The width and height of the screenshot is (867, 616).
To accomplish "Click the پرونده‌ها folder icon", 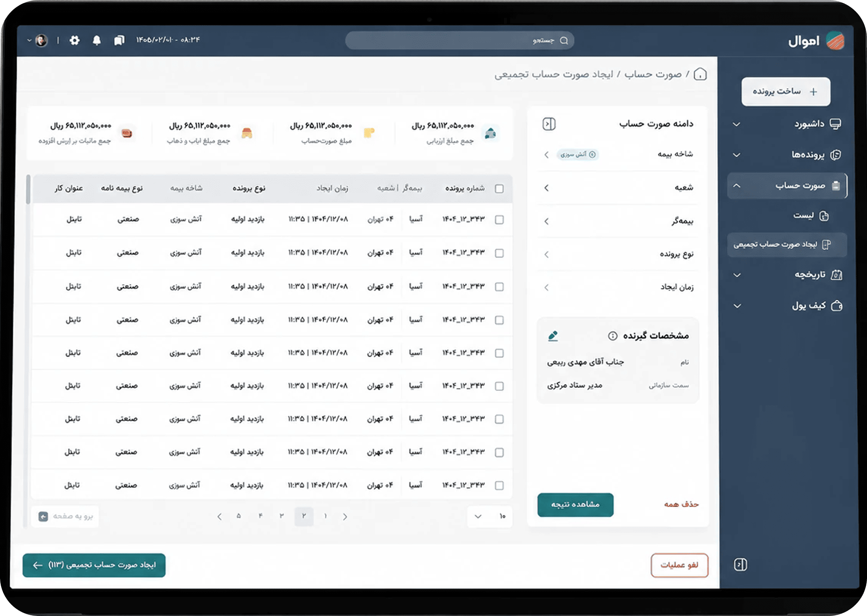I will pos(835,155).
